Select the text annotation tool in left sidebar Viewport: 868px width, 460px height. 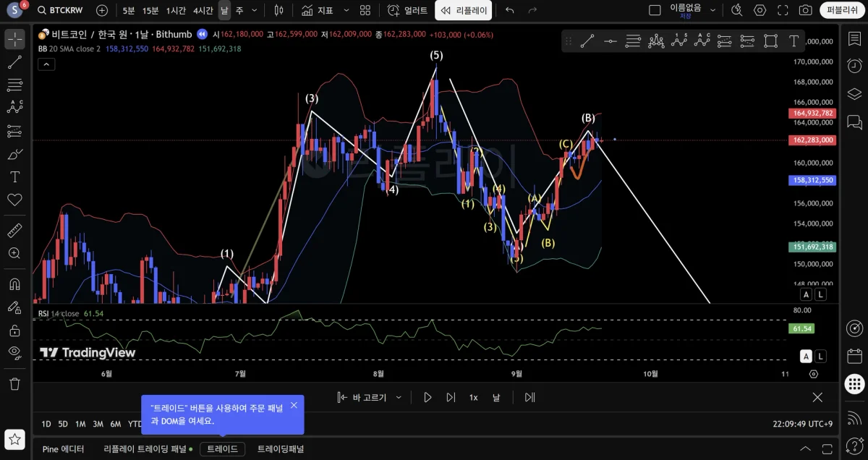pyautogui.click(x=14, y=176)
